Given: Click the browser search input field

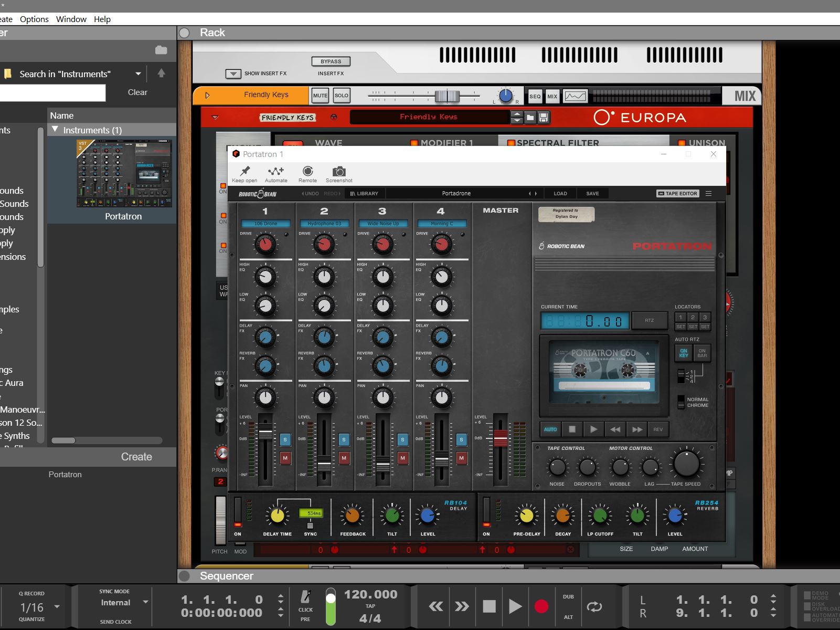Looking at the screenshot, I should coord(52,92).
